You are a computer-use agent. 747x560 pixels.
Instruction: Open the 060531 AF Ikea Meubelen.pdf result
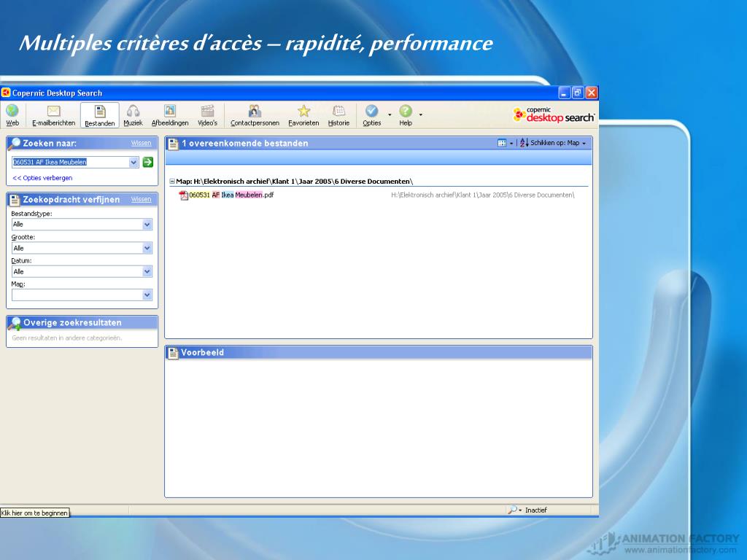[231, 195]
